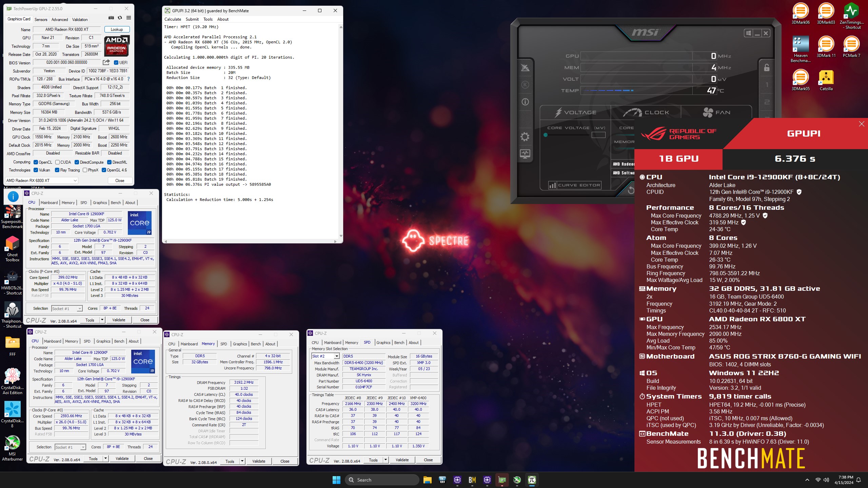Open 3DMark03 desktop shortcut
The image size is (868, 488).
(x=826, y=14)
